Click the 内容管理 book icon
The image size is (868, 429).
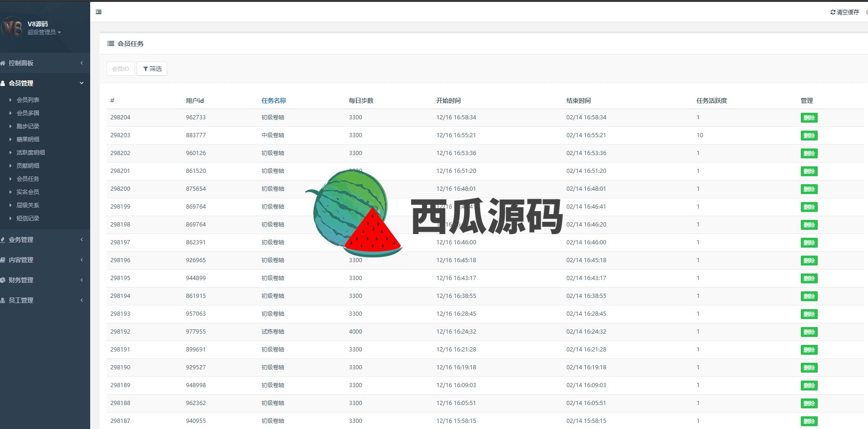click(x=3, y=260)
